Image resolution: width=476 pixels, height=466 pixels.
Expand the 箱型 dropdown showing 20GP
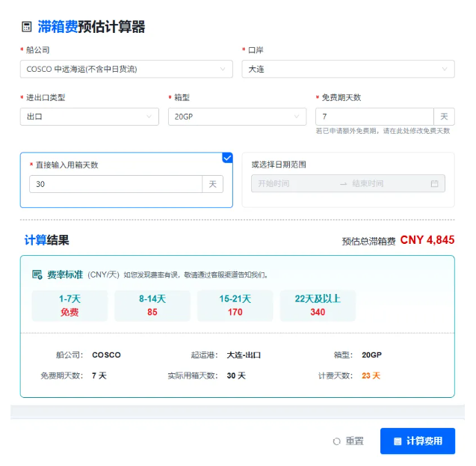(237, 117)
